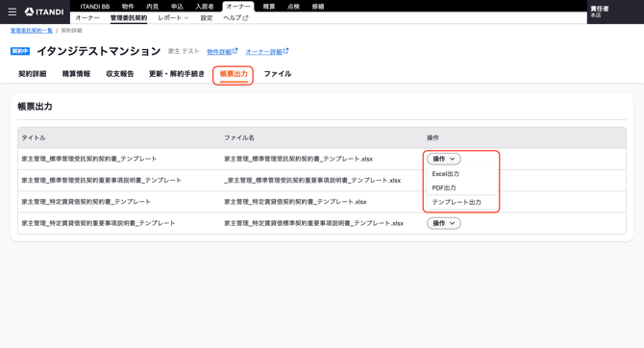Click title 家主管理_標準管理受託契約重要事項説明書_テンプレート

pos(102,180)
